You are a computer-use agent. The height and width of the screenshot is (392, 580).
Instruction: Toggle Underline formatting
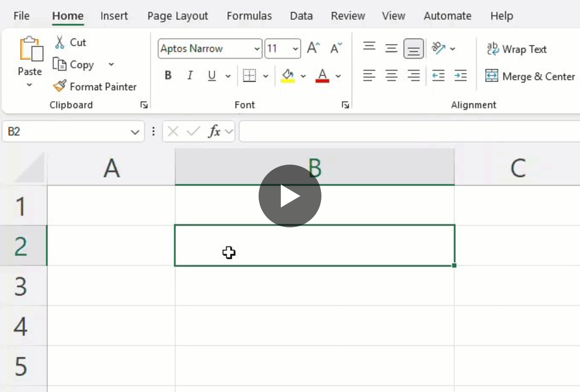click(212, 75)
